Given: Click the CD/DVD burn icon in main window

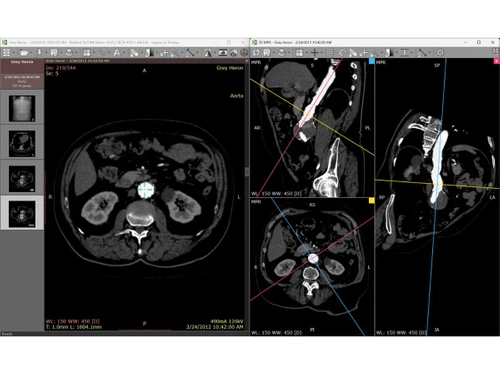Looking at the screenshot, I should coord(69,52).
